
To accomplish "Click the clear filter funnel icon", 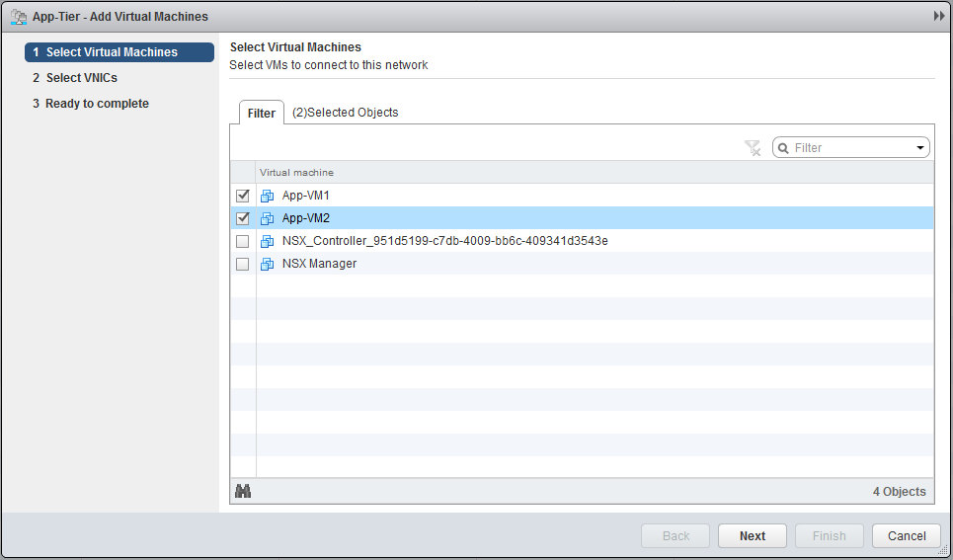I will (753, 148).
